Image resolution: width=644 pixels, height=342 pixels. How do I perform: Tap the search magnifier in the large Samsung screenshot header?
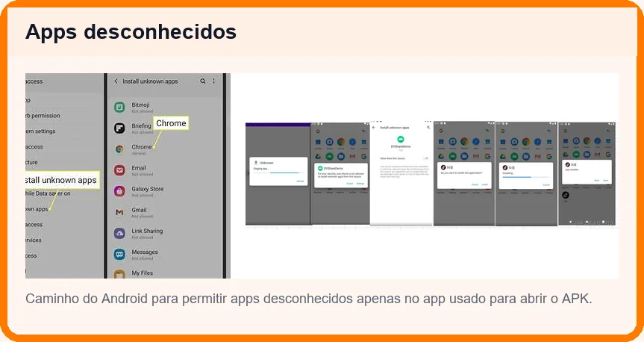(202, 81)
